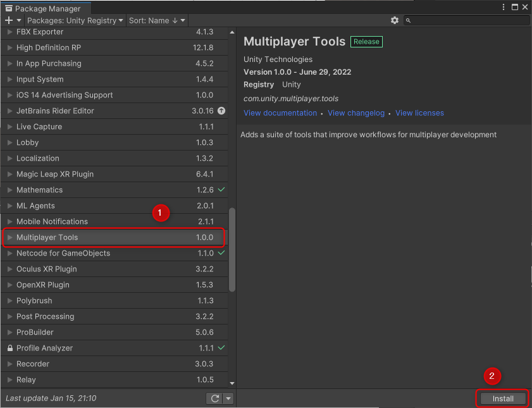532x408 pixels.
Task: Open the View documentation link
Action: point(280,113)
